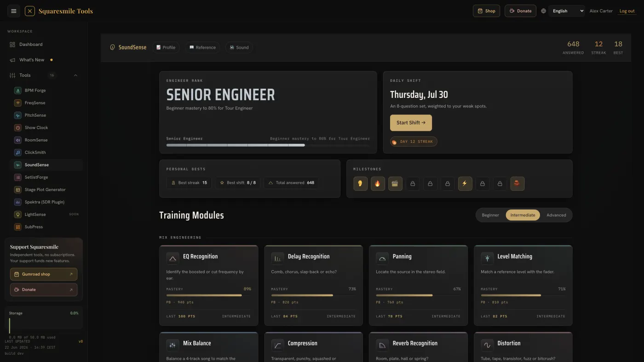Viewport: 644px width, 362px height.
Task: Open the Sound tab
Action: click(x=239, y=47)
